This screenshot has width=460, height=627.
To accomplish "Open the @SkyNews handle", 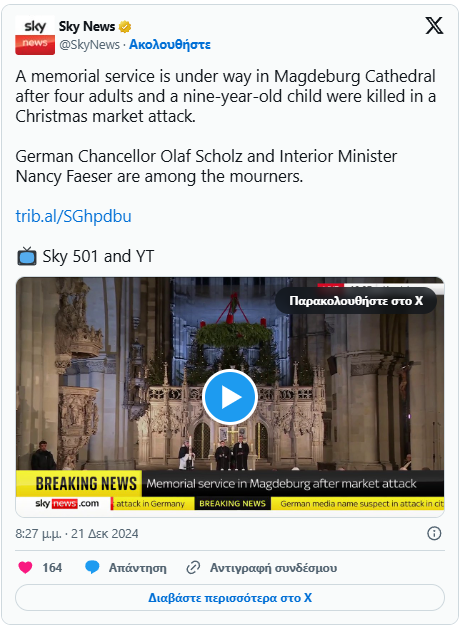I will [89, 44].
